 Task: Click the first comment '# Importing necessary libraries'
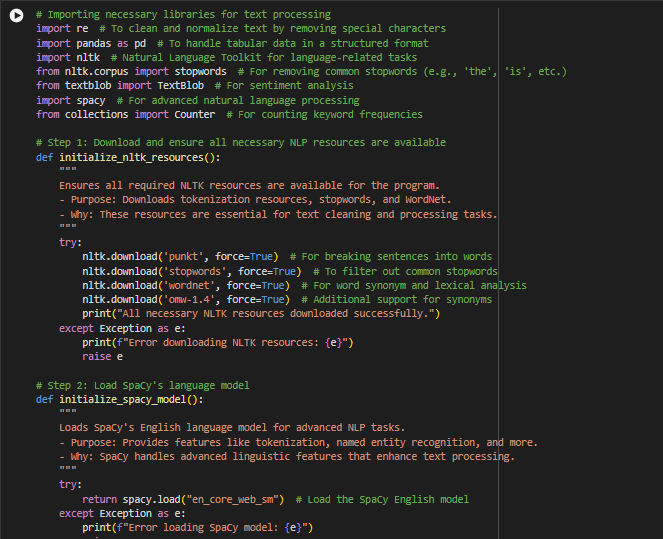[184, 15]
